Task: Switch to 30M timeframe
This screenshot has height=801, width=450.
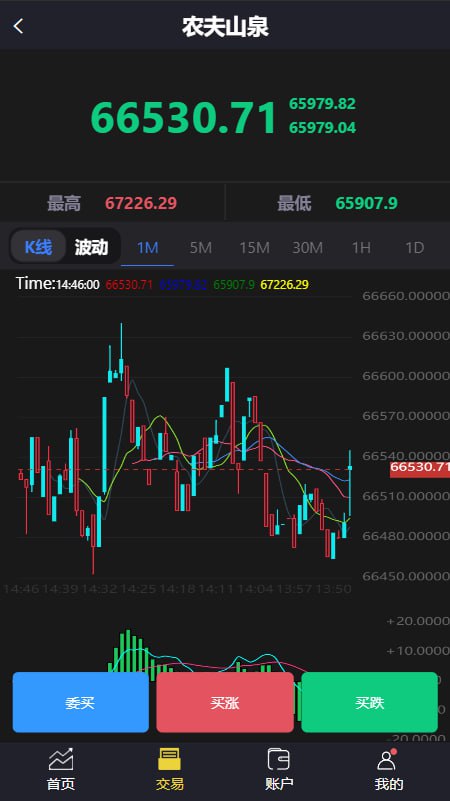Action: pyautogui.click(x=307, y=248)
